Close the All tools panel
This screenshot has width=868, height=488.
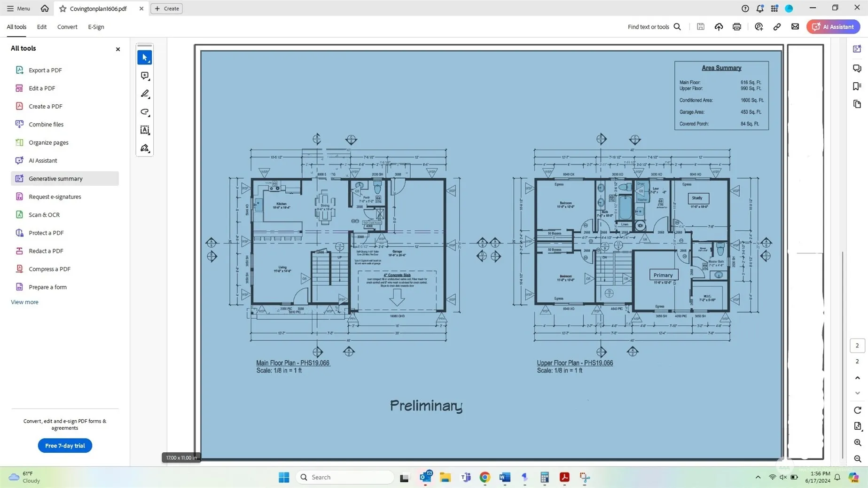[118, 49]
